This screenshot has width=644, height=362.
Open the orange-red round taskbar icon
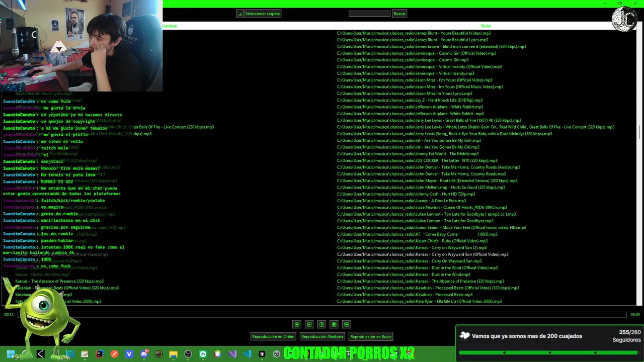(114, 354)
